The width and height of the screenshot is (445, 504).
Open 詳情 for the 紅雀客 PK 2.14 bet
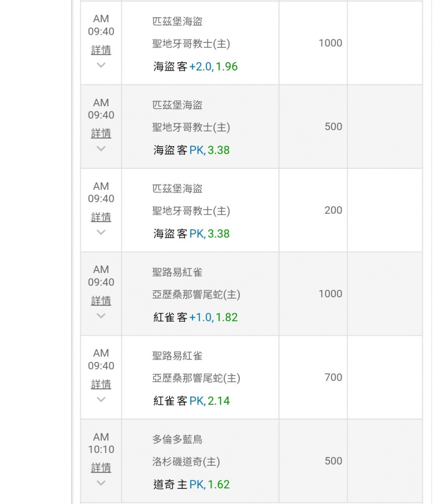pos(101,385)
